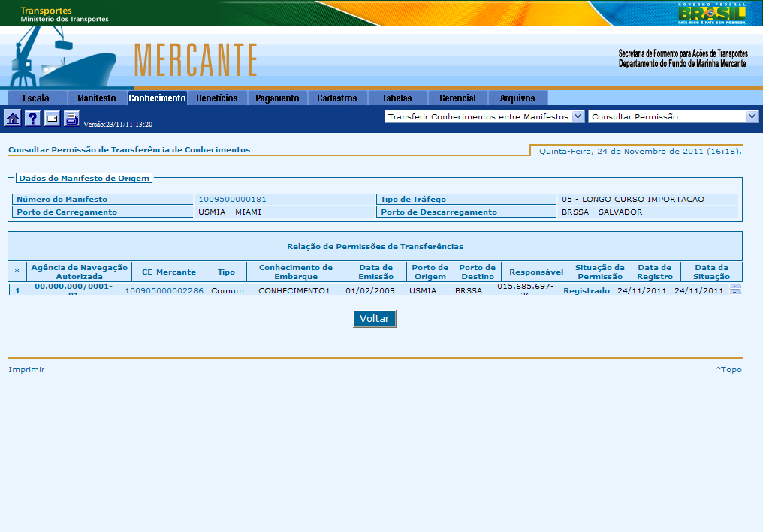Go to the Pagamento tab

(x=277, y=98)
